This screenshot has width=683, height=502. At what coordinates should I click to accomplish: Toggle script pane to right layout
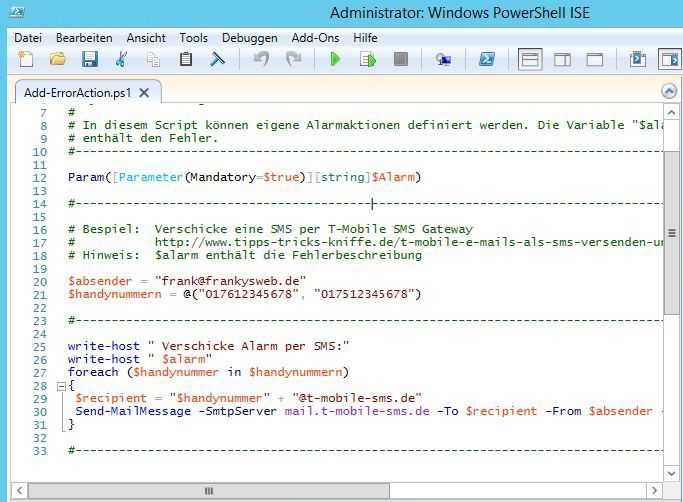click(x=562, y=60)
